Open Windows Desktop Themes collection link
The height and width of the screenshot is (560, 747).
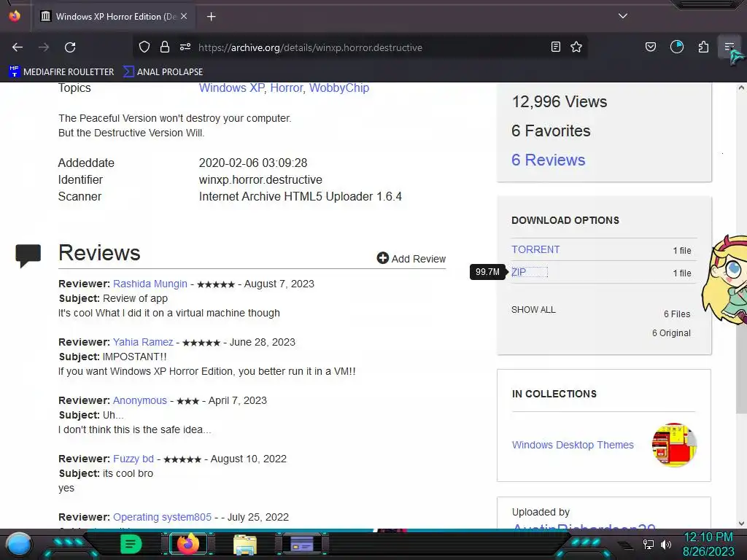[573, 445]
